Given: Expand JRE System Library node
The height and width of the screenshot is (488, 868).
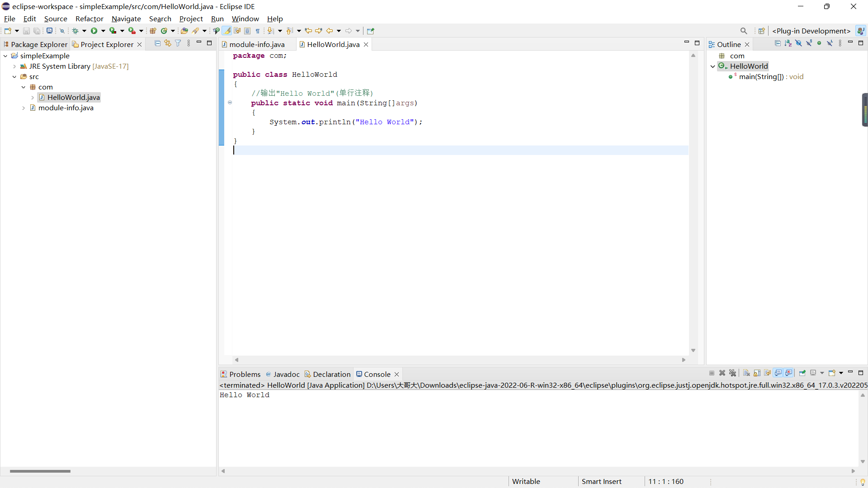Looking at the screenshot, I should coord(14,66).
